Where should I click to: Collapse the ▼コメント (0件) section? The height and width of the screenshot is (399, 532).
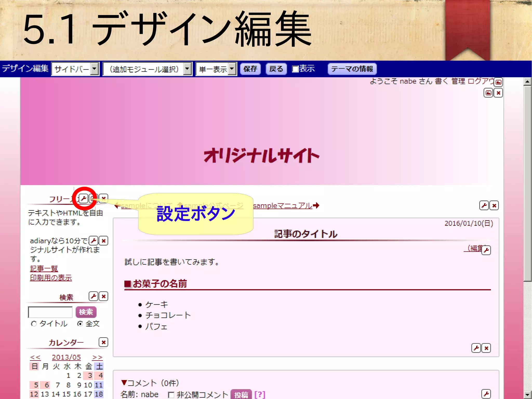point(150,383)
